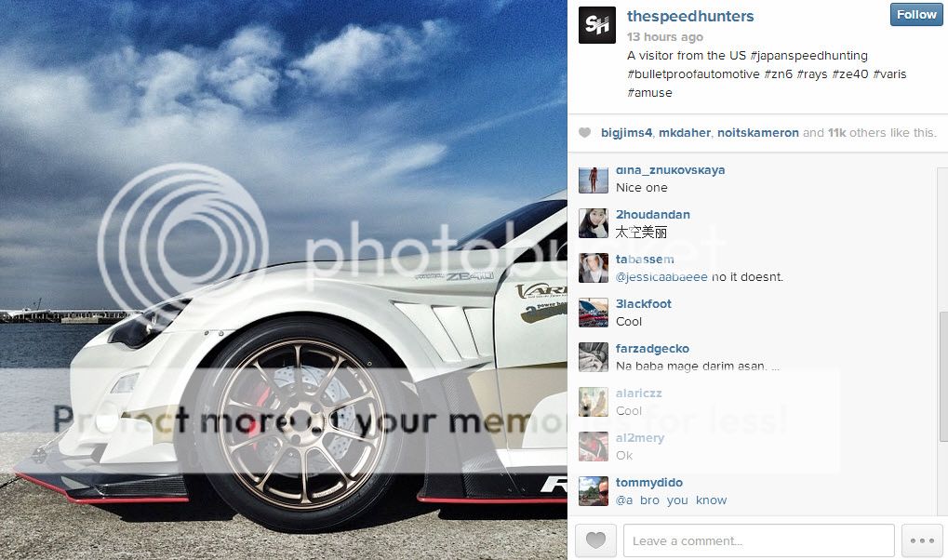Click the @jessicaabaeee mention

pyautogui.click(x=661, y=277)
